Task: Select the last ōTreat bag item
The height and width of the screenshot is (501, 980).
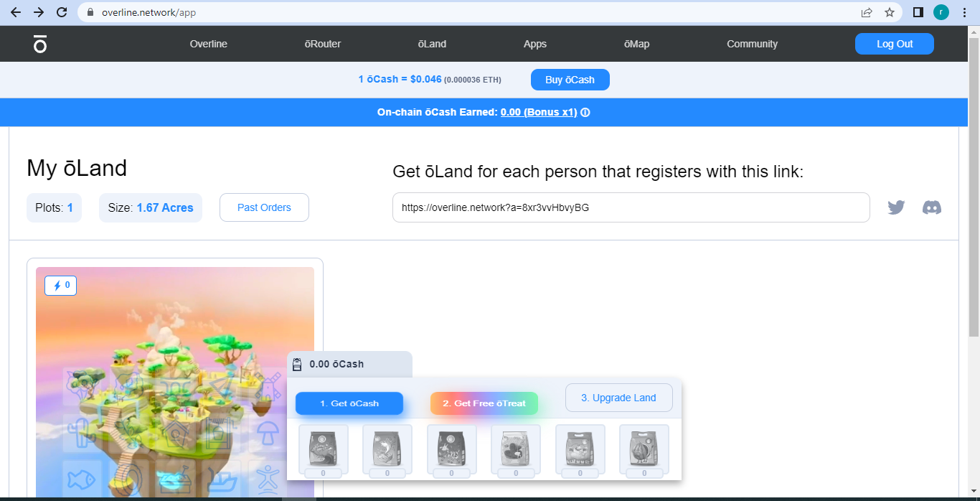Action: tap(644, 451)
